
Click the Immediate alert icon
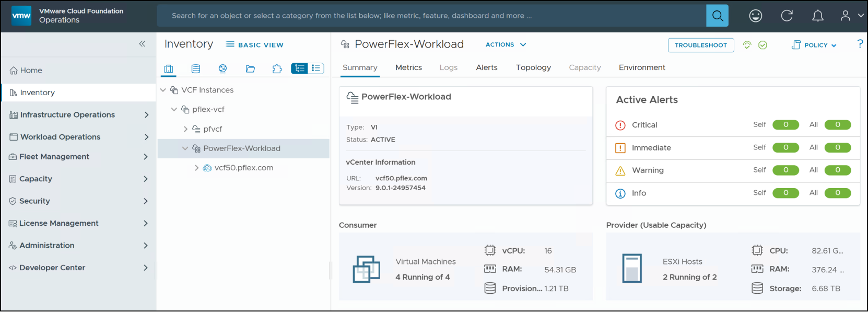coord(620,148)
